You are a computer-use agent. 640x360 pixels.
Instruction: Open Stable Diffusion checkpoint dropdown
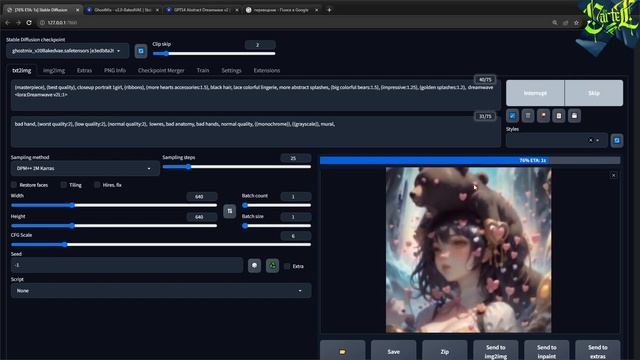pyautogui.click(x=67, y=51)
